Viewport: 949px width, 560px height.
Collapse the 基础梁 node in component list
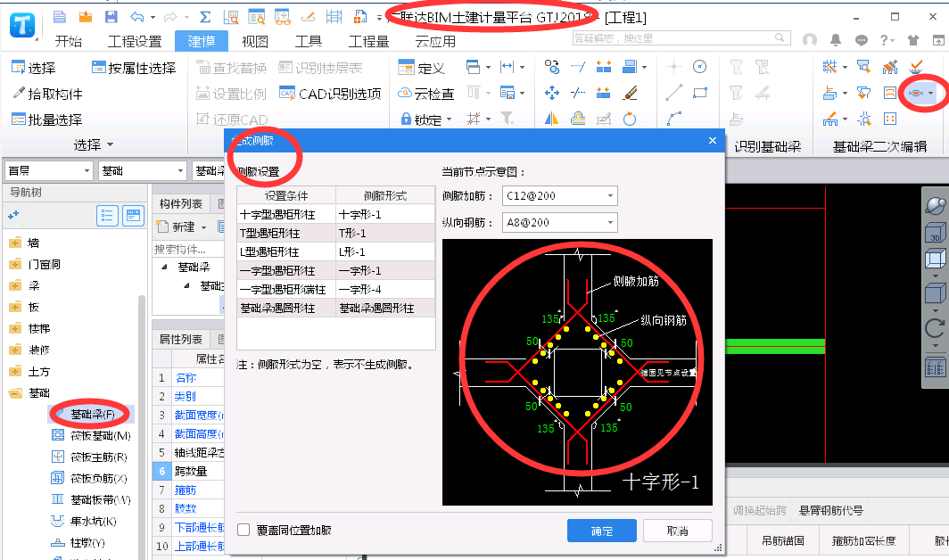point(165,267)
